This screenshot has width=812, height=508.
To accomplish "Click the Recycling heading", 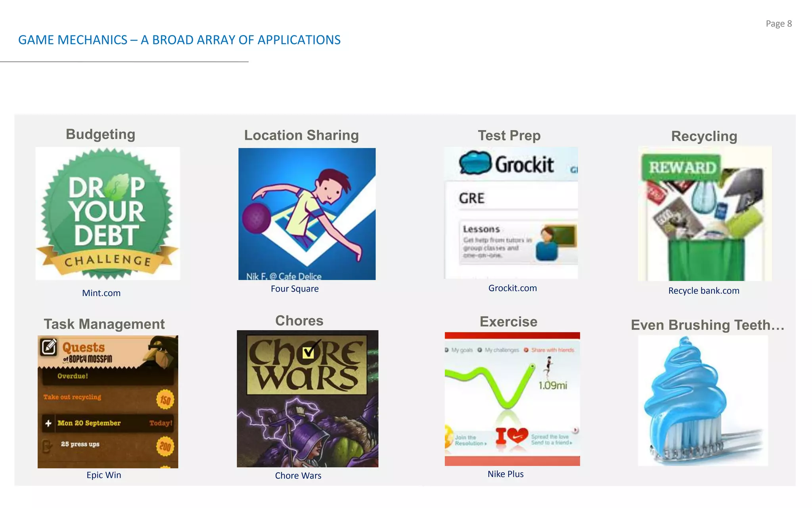I will [704, 136].
